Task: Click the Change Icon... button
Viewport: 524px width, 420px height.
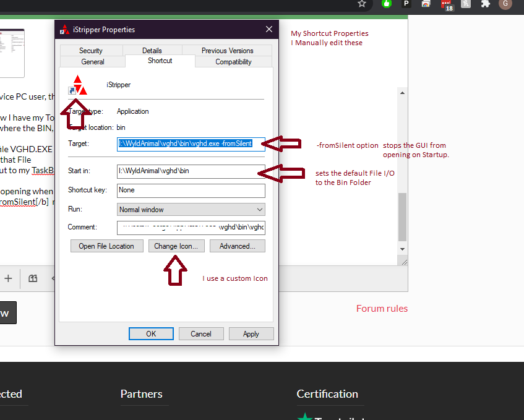Action: 176,246
